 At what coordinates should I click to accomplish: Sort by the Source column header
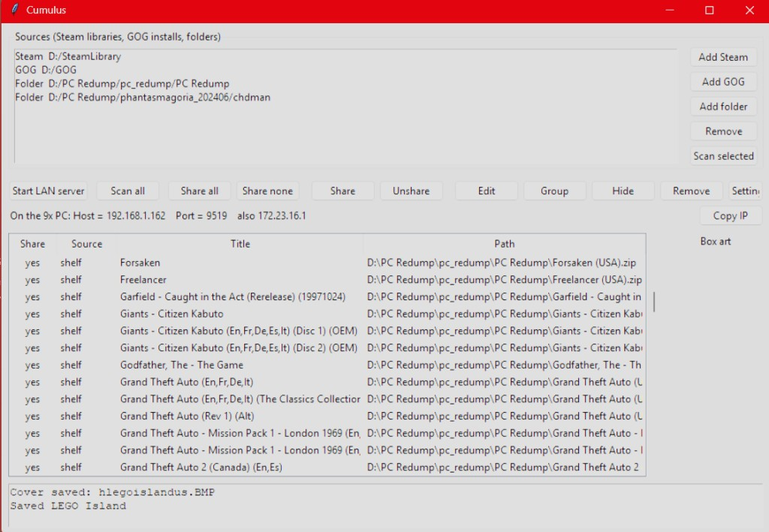87,244
